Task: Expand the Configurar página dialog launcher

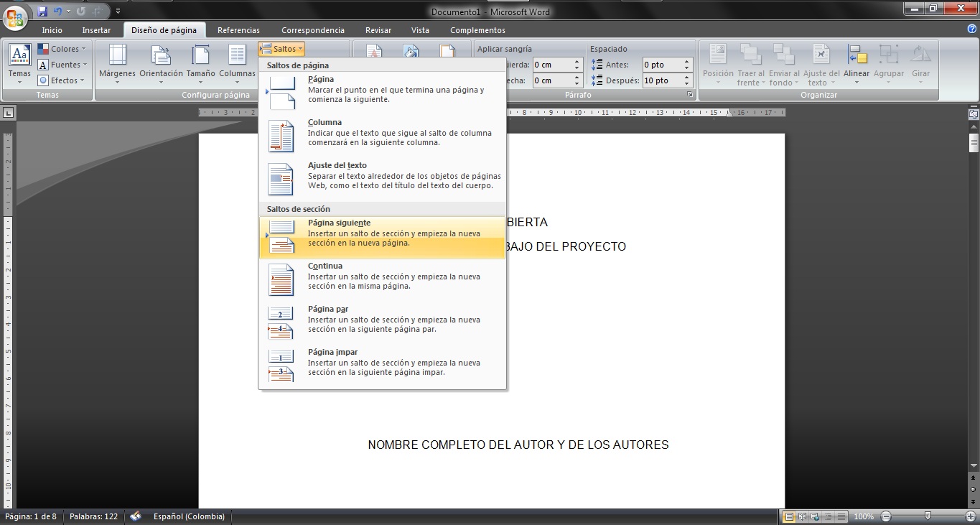Action: click(253, 94)
